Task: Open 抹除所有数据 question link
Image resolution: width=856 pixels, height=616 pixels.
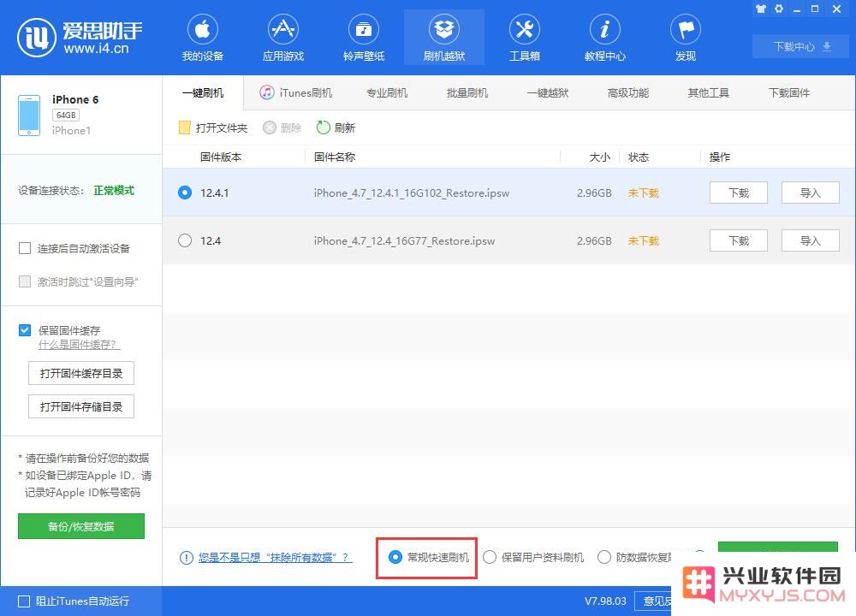Action: pos(275,558)
